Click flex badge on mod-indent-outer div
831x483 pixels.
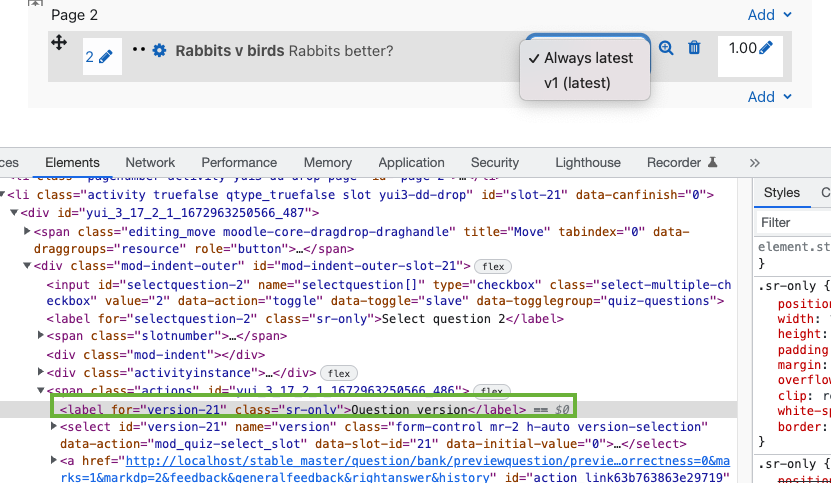(x=493, y=267)
